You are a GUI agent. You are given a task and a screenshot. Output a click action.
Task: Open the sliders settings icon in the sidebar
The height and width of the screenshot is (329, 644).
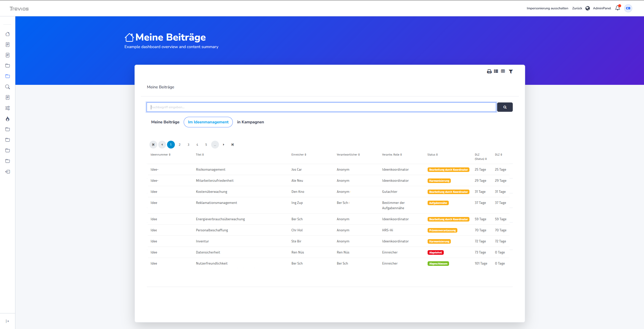[8, 108]
